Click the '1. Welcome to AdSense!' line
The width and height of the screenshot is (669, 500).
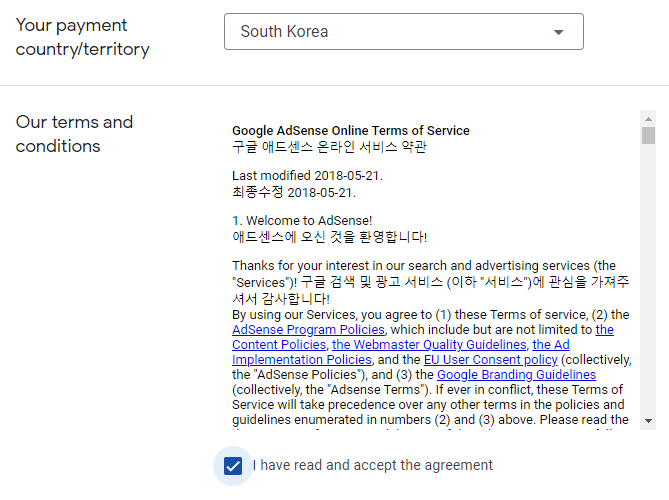[302, 221]
